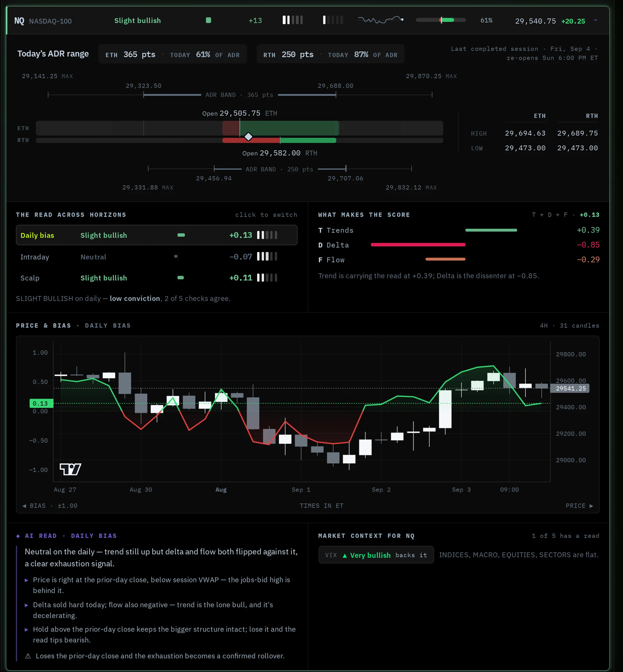Click the ETH 365 pts ADR chip
Screen dimensions: 623x672
coord(173,54)
